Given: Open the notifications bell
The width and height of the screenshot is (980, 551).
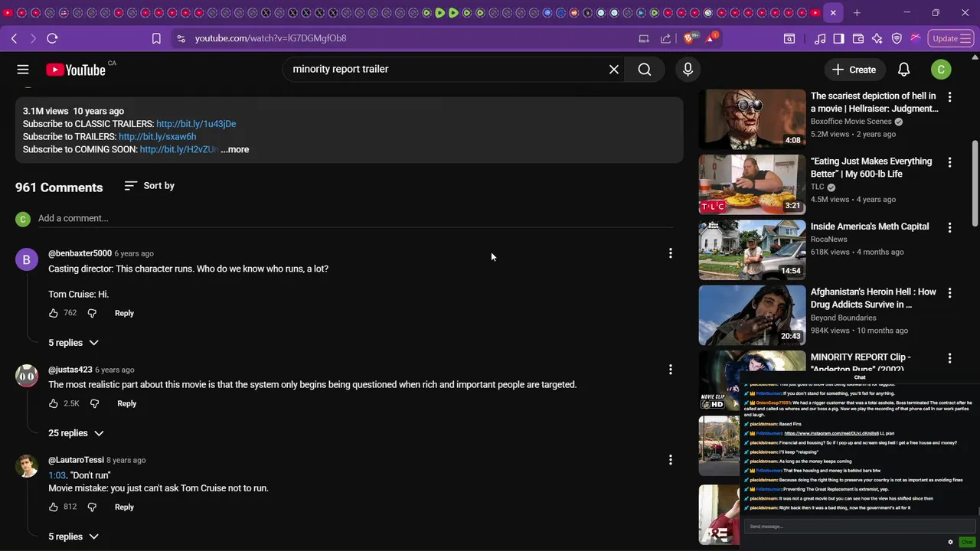Looking at the screenshot, I should pos(903,70).
